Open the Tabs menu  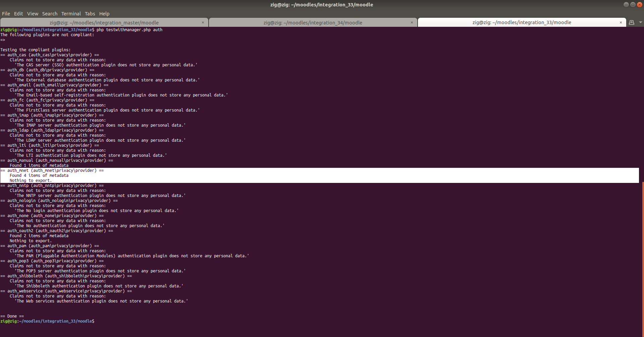(x=90, y=14)
